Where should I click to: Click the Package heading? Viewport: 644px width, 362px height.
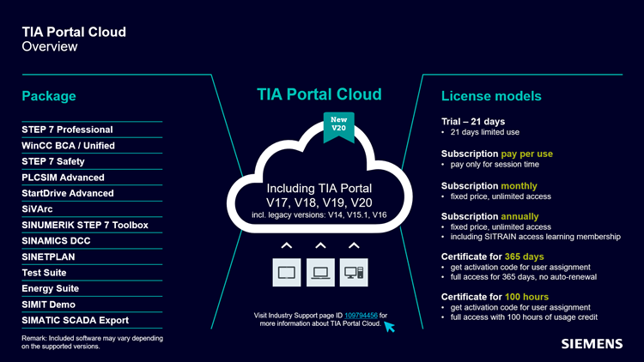pyautogui.click(x=49, y=96)
